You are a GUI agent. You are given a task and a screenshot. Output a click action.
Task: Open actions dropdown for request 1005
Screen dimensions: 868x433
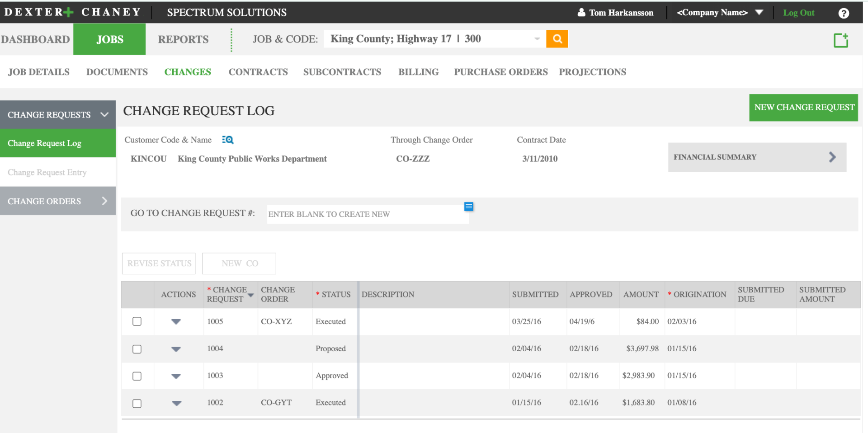[176, 322]
